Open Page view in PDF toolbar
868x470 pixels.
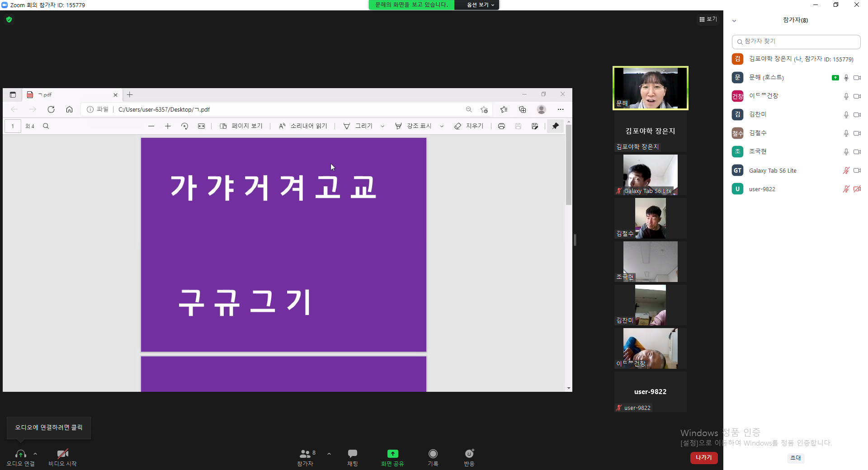(x=241, y=126)
